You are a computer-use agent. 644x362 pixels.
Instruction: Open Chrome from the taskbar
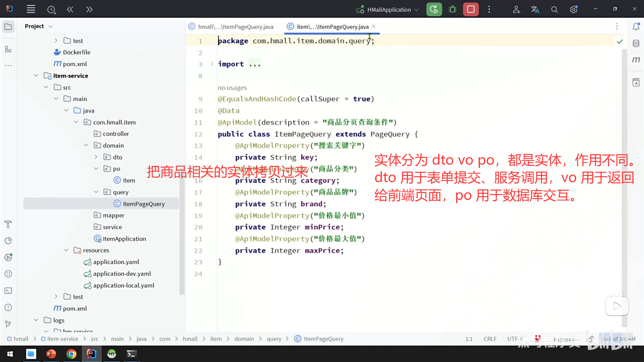pyautogui.click(x=71, y=354)
